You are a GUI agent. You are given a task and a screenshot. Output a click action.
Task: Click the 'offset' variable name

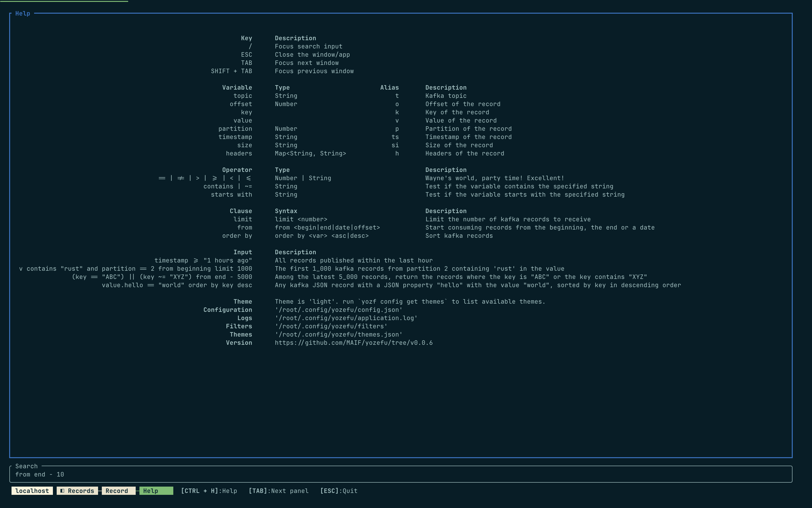241,104
